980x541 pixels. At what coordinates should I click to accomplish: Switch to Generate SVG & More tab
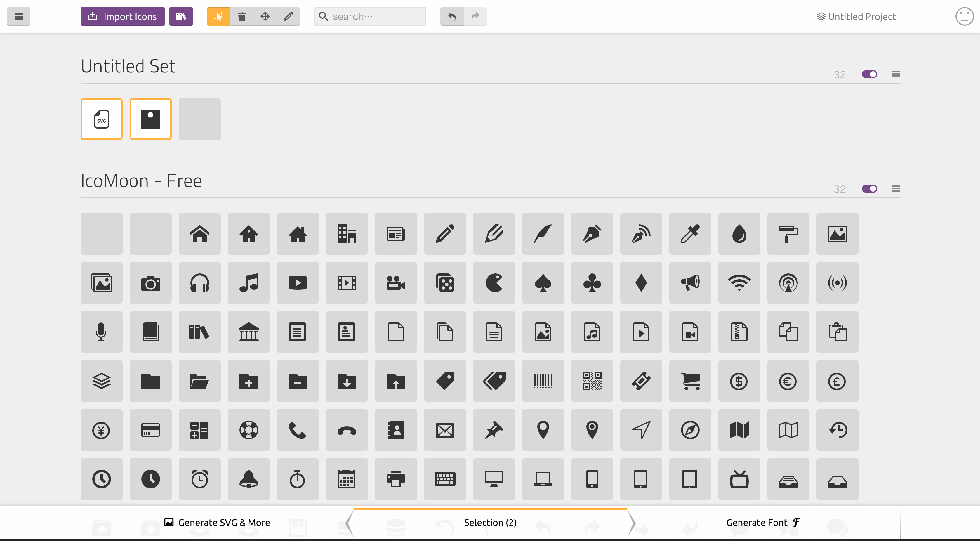tap(217, 522)
